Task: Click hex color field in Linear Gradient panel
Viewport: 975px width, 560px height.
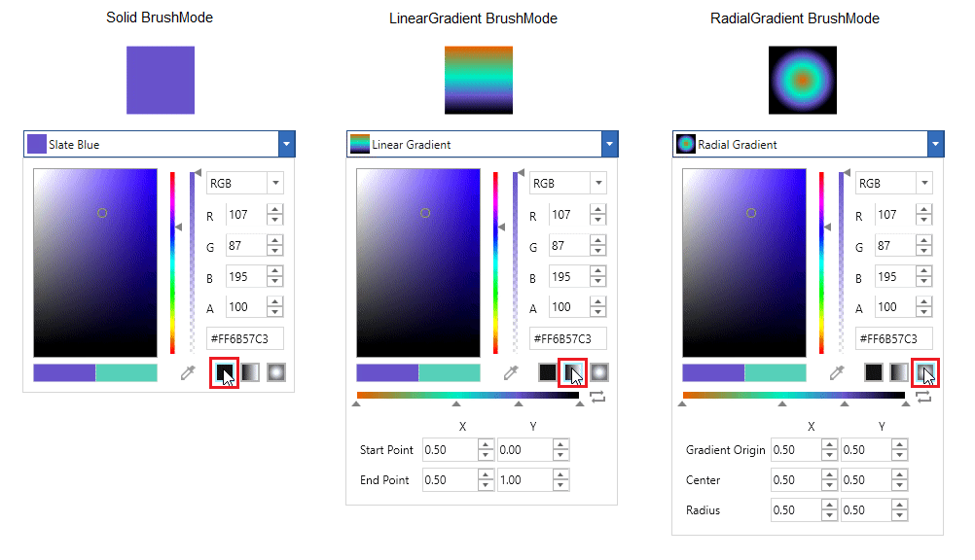Action: (567, 338)
